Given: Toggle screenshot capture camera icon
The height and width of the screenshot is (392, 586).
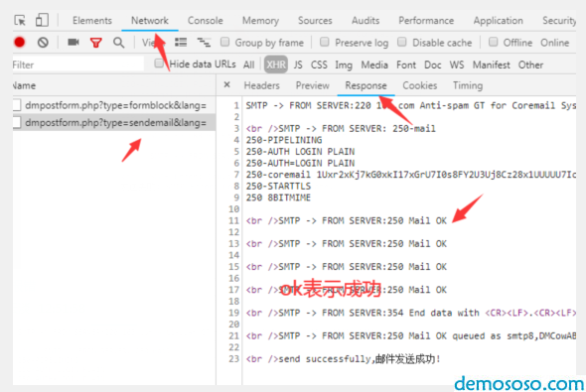Looking at the screenshot, I should [x=73, y=42].
